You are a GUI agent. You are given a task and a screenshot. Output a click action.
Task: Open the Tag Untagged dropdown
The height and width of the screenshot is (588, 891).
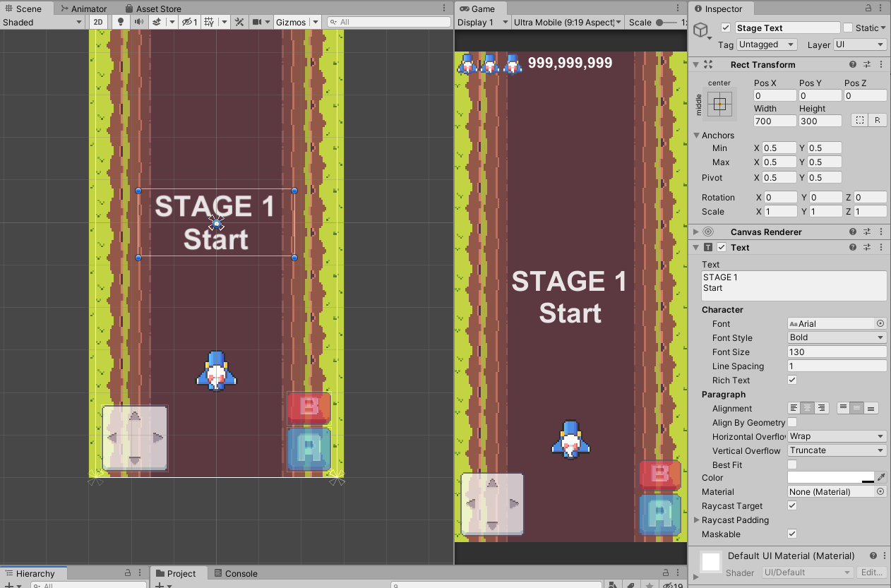click(x=767, y=44)
